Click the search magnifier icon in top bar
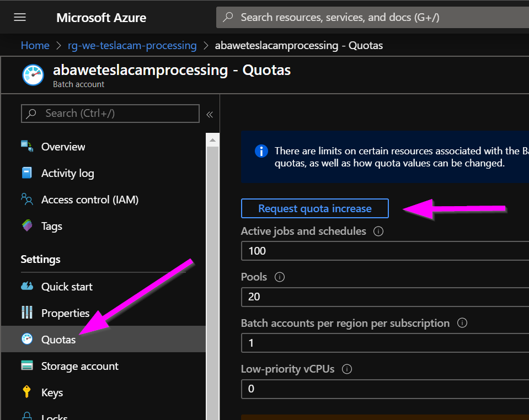529x420 pixels. [x=228, y=17]
